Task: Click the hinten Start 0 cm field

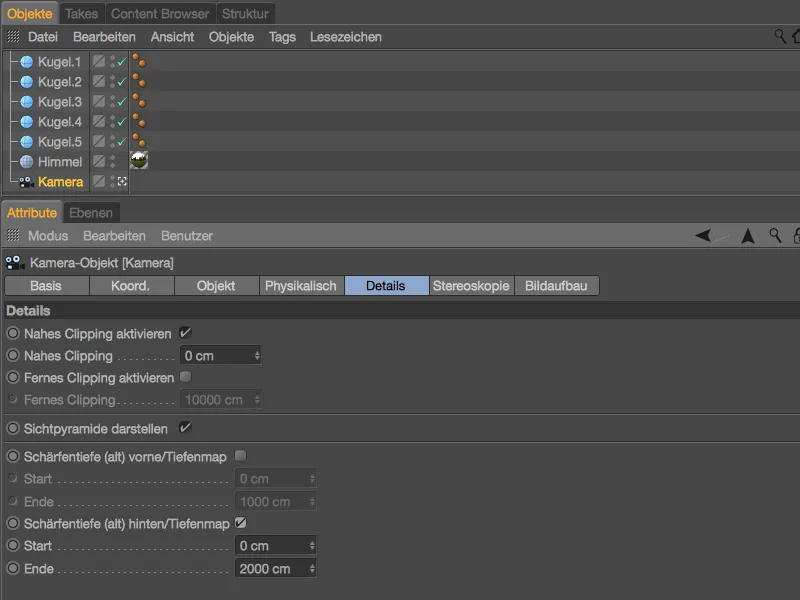Action: pos(276,546)
